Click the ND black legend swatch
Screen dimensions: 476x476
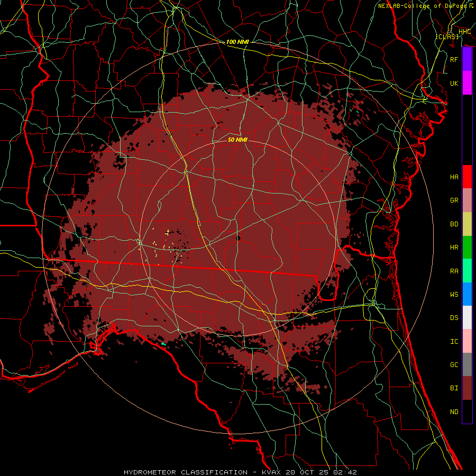467,411
